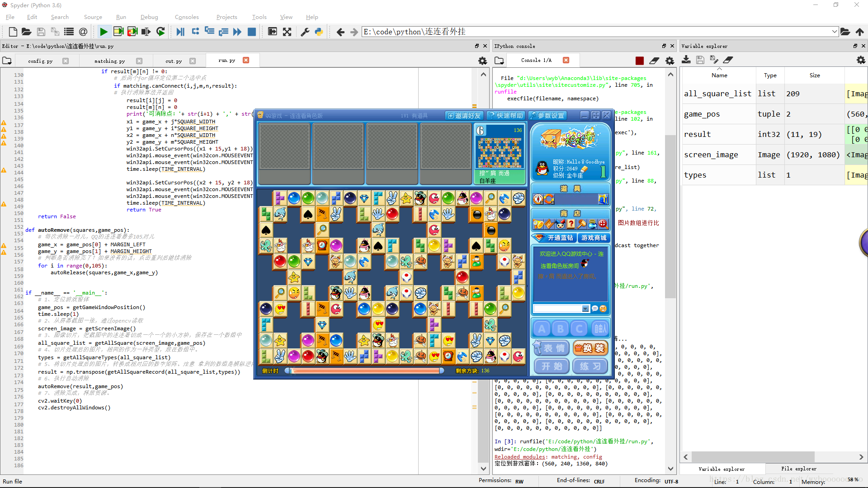
Task: Maximize current pane icon
Action: [273, 32]
